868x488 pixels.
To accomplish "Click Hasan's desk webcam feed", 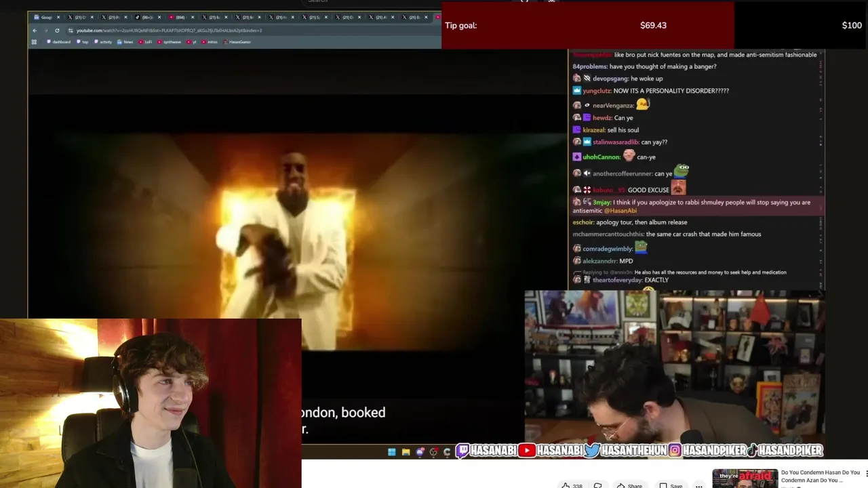I will tap(674, 366).
